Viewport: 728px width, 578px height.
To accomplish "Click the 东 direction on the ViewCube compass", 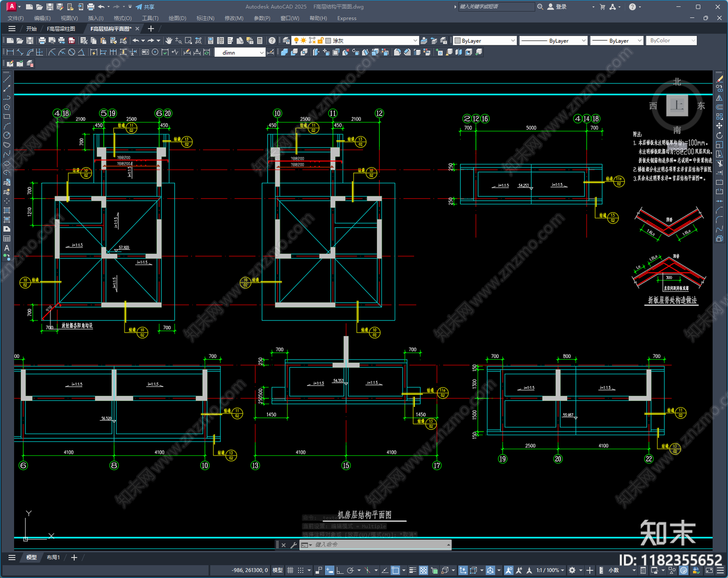I will pyautogui.click(x=701, y=106).
